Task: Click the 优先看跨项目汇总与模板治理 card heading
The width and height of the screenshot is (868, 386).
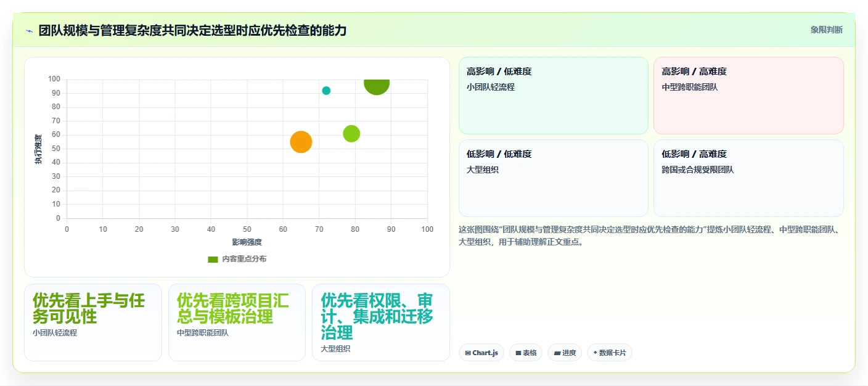Action: point(233,308)
